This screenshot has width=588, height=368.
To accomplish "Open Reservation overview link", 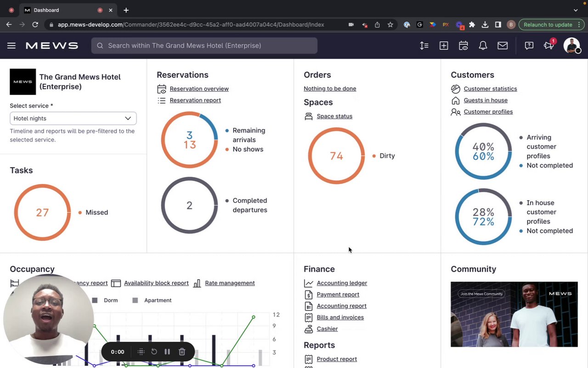I will (x=199, y=89).
